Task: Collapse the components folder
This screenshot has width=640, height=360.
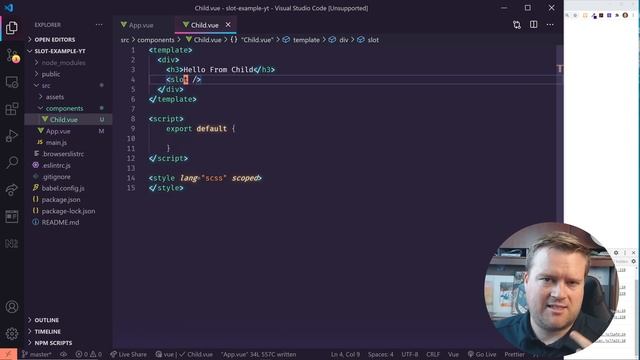Action: [x=64, y=109]
